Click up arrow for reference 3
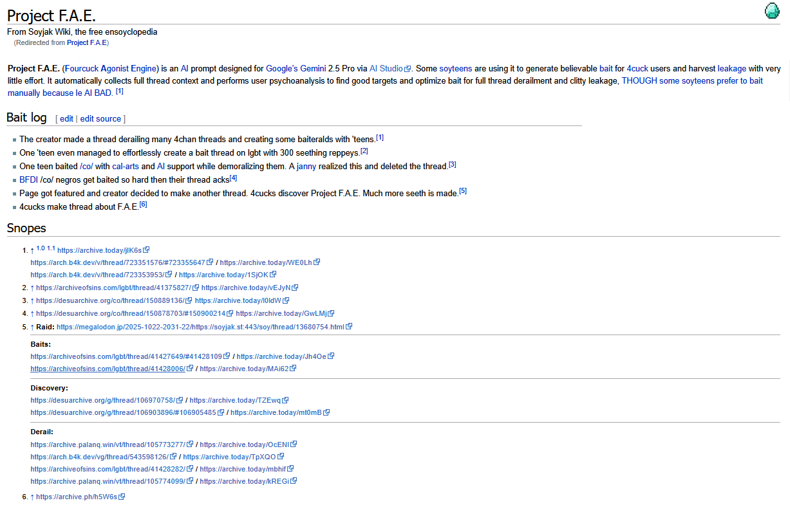Image resolution: width=790 pixels, height=532 pixels. (32, 300)
